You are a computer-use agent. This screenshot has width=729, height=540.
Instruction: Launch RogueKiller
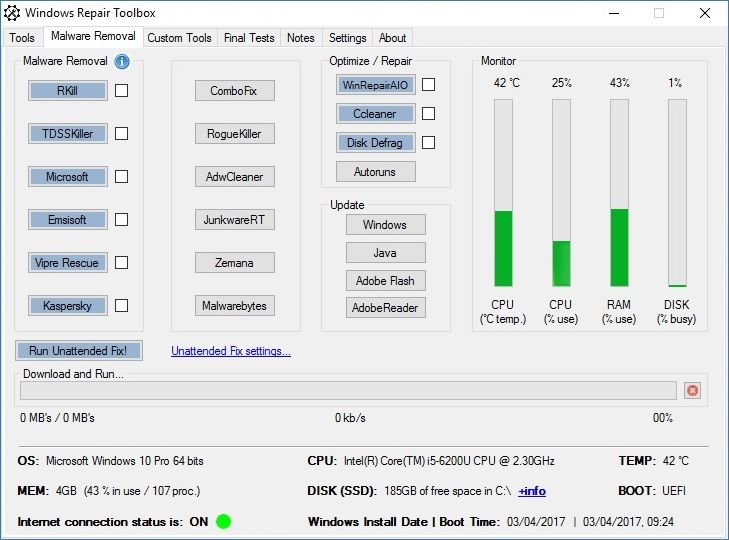[x=234, y=133]
